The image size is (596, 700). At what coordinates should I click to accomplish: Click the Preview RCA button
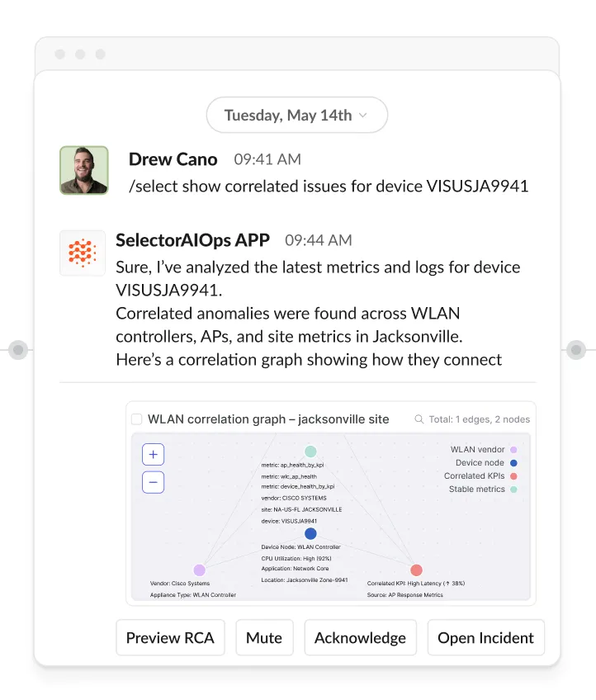170,638
